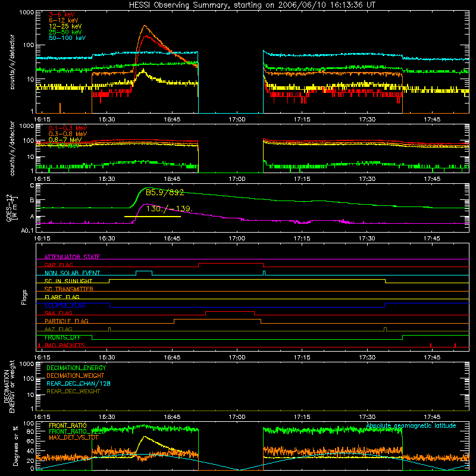Click the DECIMATION_ENERGY legend label

(x=76, y=368)
